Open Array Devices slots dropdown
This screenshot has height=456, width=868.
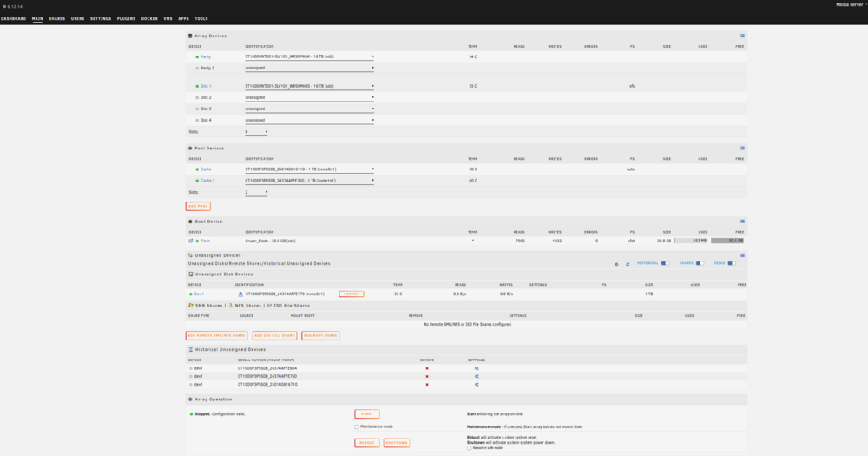pyautogui.click(x=256, y=132)
